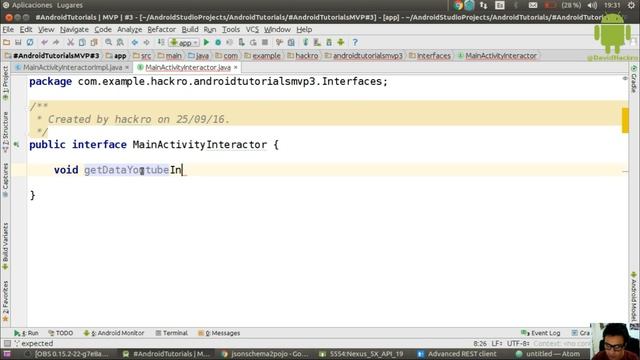Switch to MainActivityInteractorImpl.java tab
The width and height of the screenshot is (640, 360).
[72, 67]
